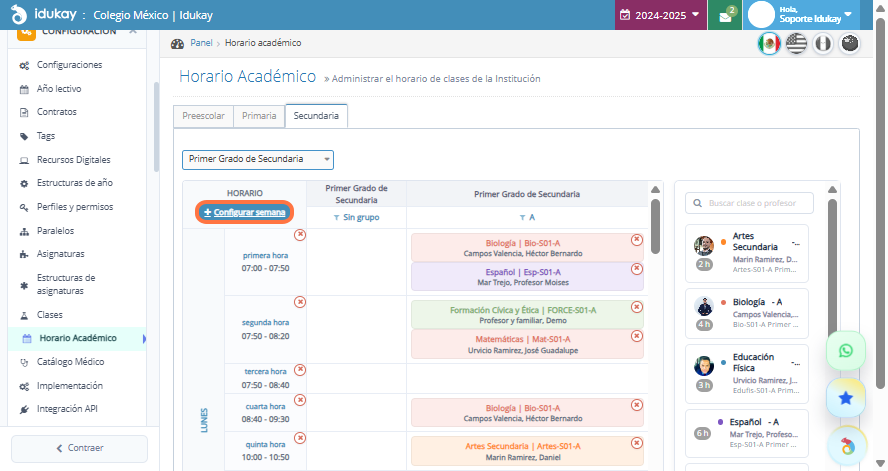This screenshot has width=888, height=471.
Task: Open Estructuras de asignaturas in the sidebar
Action: (x=66, y=284)
